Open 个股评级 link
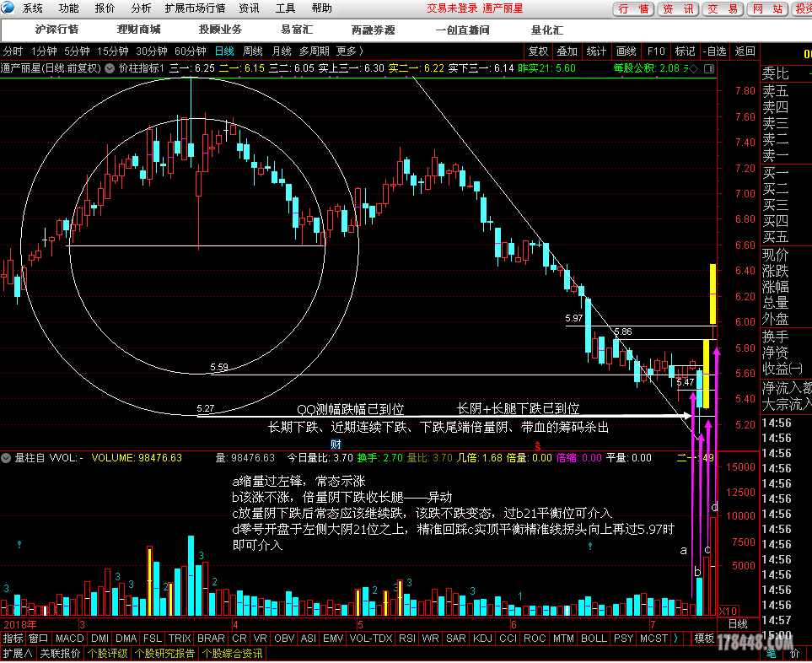The width and height of the screenshot is (812, 663). (108, 654)
